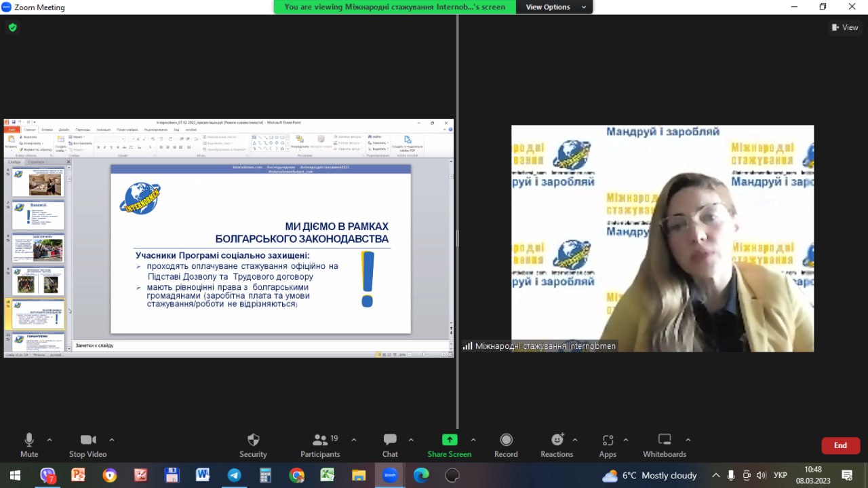Click the green Share Screen icon
The height and width of the screenshot is (488, 868).
click(x=449, y=440)
